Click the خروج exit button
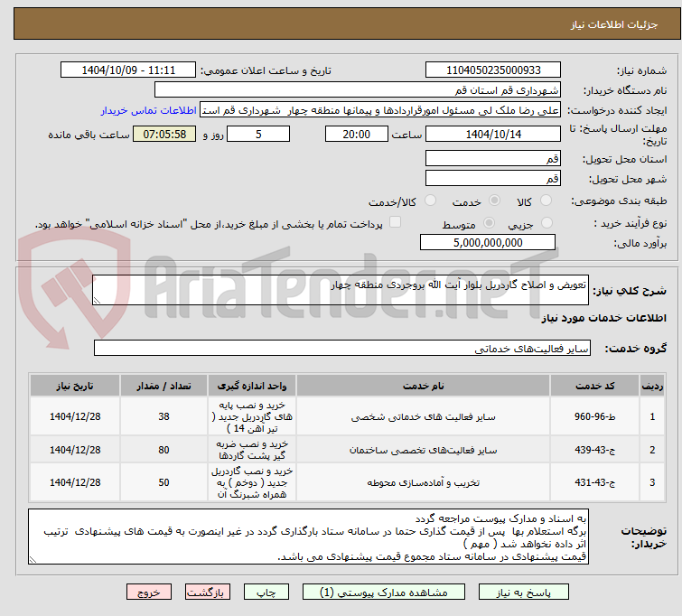Viewport: 682px width, 616px height. click(149, 593)
